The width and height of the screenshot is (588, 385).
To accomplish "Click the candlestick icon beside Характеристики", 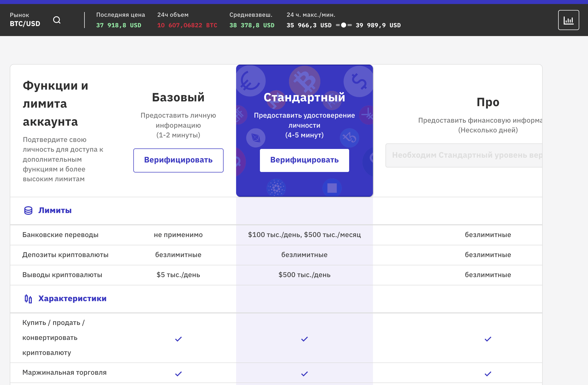I will click(x=28, y=299).
